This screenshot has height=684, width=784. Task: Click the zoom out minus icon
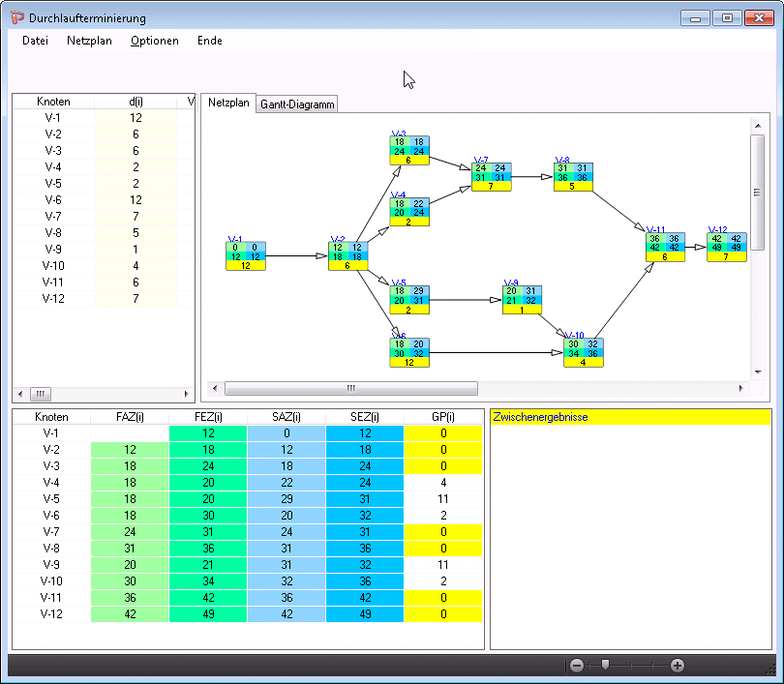577,666
